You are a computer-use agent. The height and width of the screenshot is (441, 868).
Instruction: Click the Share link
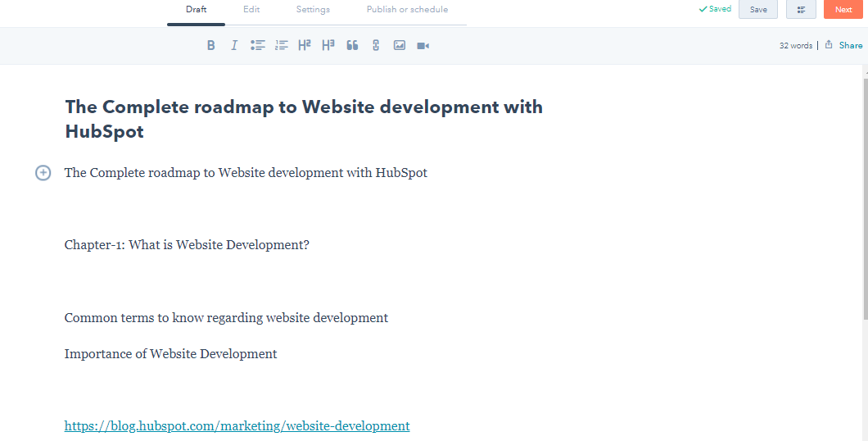(x=850, y=45)
